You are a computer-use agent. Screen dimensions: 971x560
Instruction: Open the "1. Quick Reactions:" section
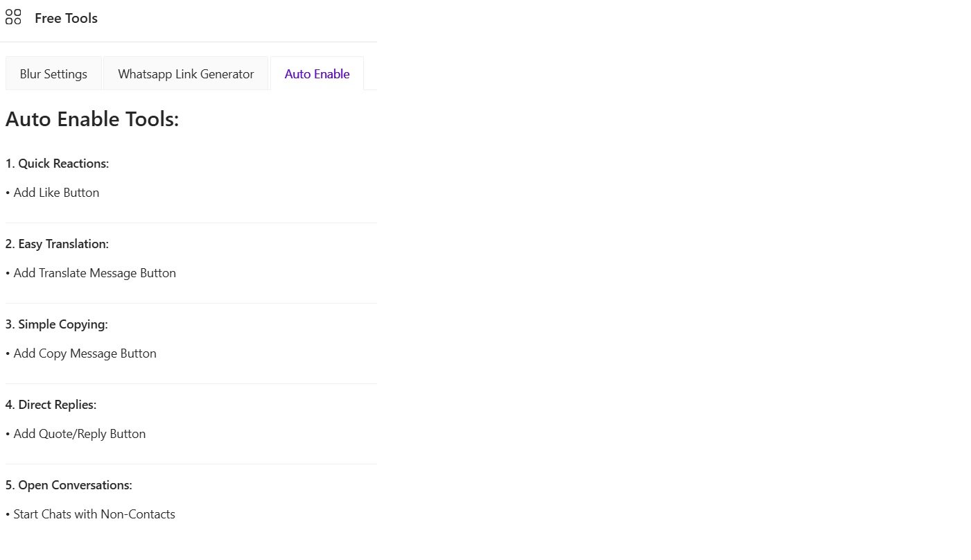tap(58, 163)
